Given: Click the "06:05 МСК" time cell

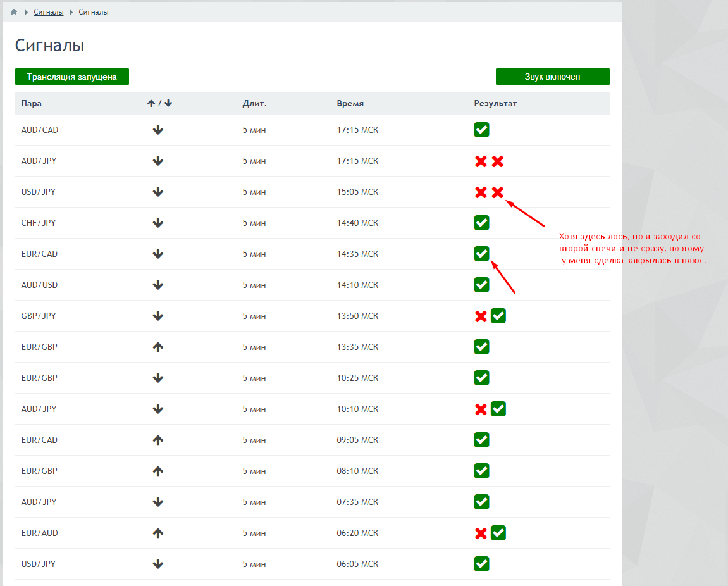Looking at the screenshot, I should coord(357,564).
